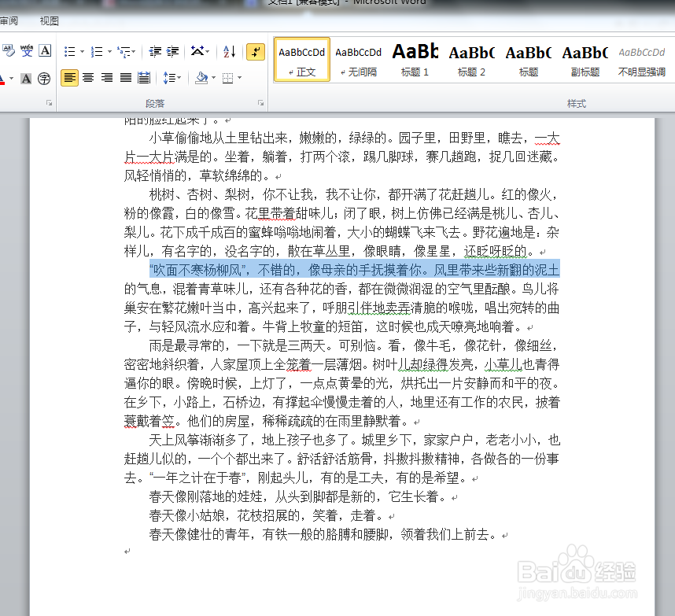Viewport: 675px width, 616px height.
Task: Toggle the character border around selected text
Action: click(x=45, y=50)
